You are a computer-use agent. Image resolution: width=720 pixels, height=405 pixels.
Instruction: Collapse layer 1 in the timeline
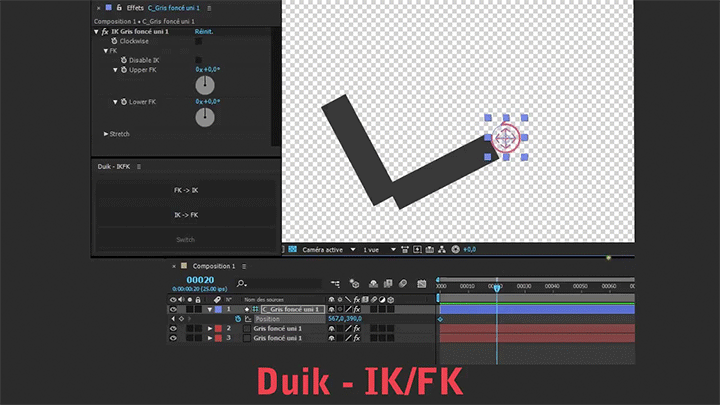point(210,309)
